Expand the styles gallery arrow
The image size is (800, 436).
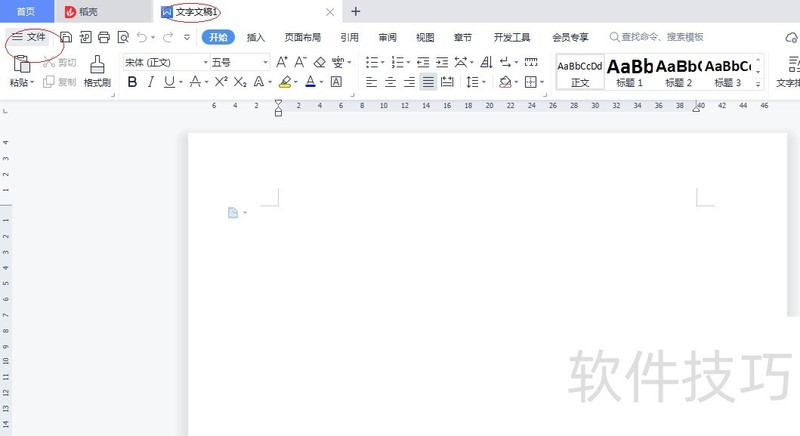[758, 84]
